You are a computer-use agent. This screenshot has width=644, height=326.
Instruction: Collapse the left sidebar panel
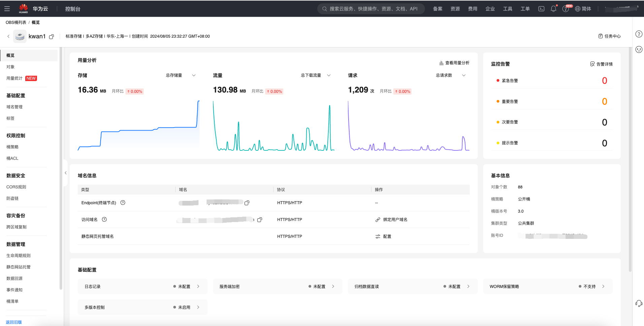pos(66,173)
